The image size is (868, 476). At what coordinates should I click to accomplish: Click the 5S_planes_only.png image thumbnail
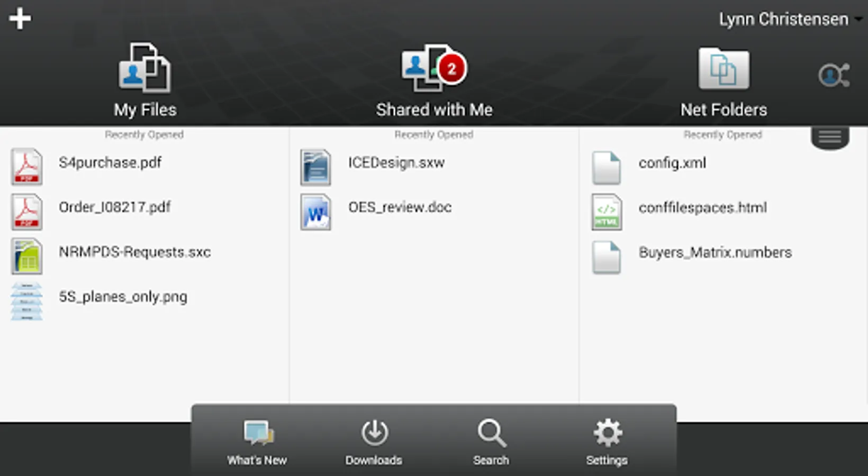[x=26, y=301]
